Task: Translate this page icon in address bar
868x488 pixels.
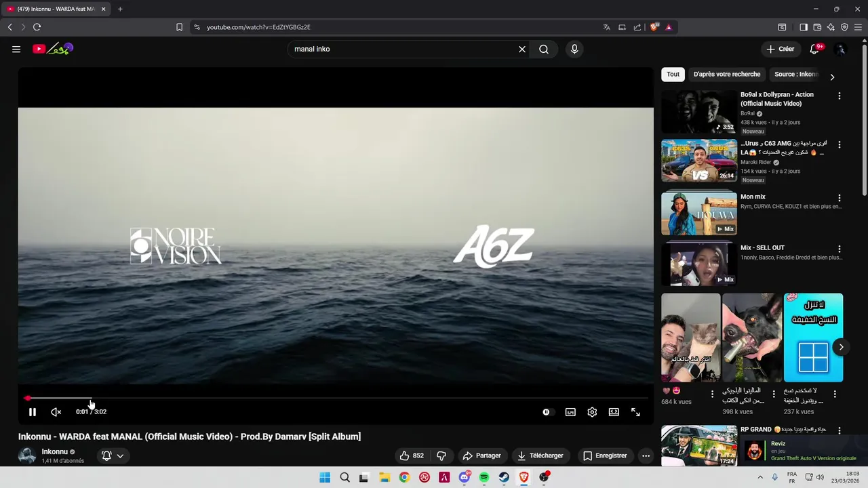Action: coord(606,27)
